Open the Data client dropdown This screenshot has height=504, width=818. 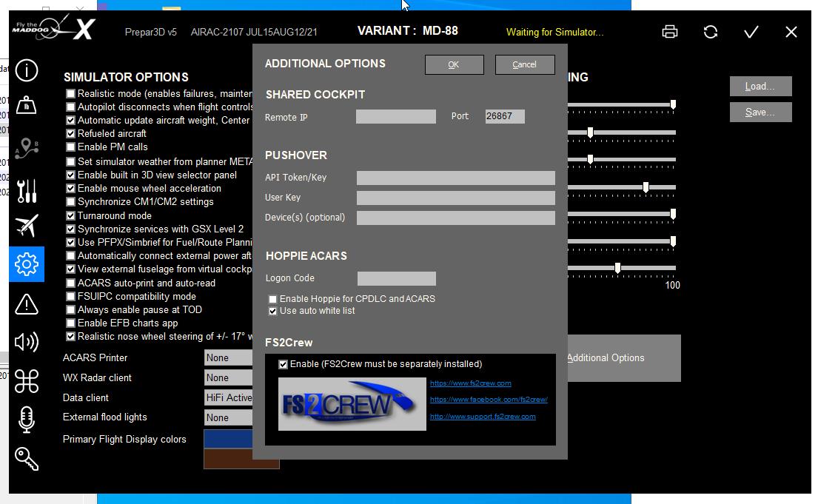pyautogui.click(x=229, y=397)
